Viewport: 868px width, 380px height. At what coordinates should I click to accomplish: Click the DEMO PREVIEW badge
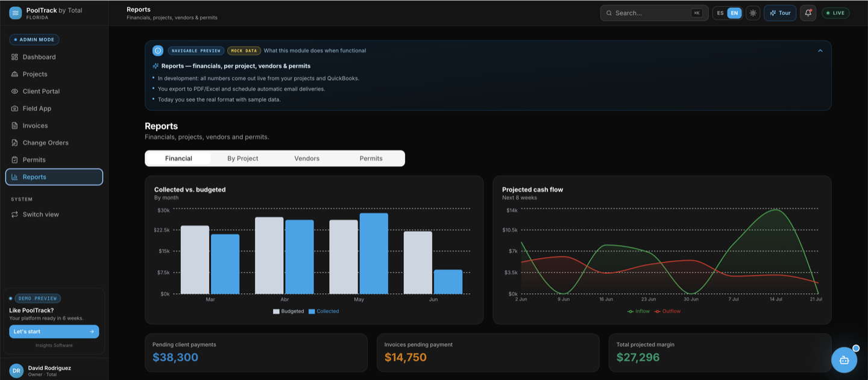pyautogui.click(x=37, y=298)
